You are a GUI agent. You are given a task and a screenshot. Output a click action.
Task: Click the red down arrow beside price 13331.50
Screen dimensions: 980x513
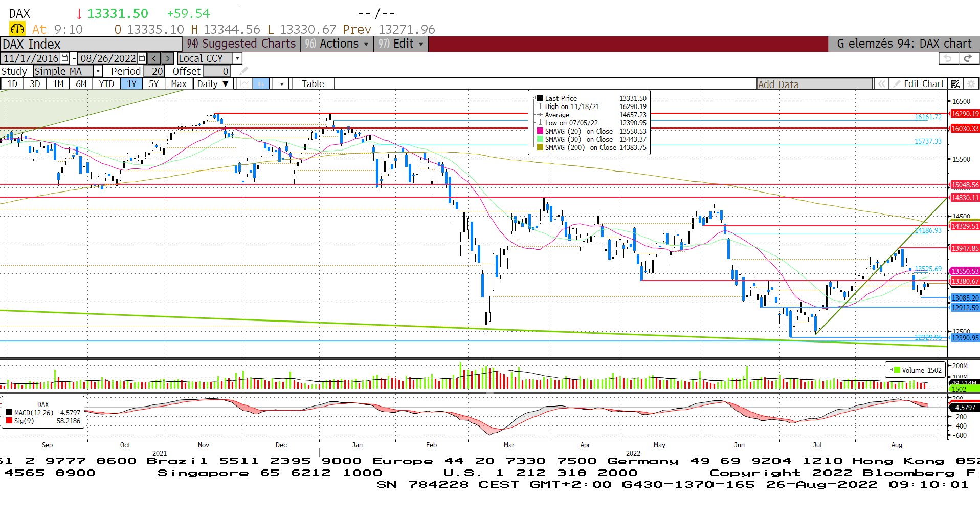click(79, 14)
